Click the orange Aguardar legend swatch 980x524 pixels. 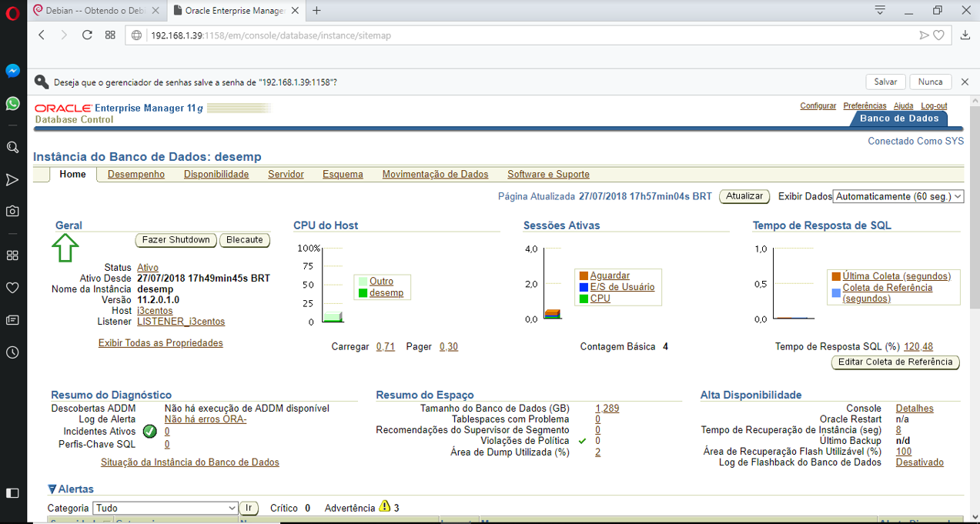tap(584, 275)
